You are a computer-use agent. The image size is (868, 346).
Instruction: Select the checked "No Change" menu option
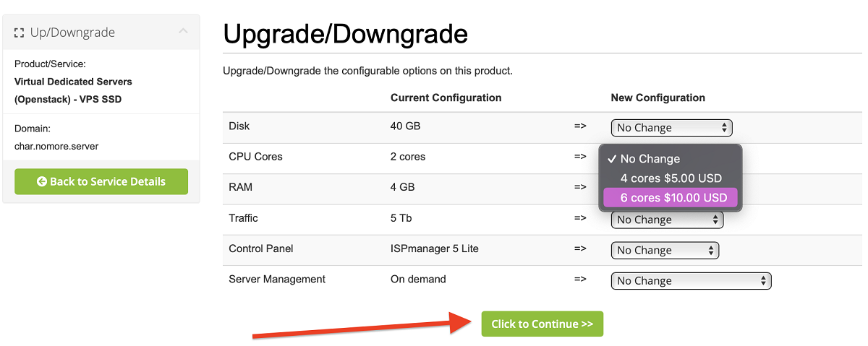tap(650, 159)
